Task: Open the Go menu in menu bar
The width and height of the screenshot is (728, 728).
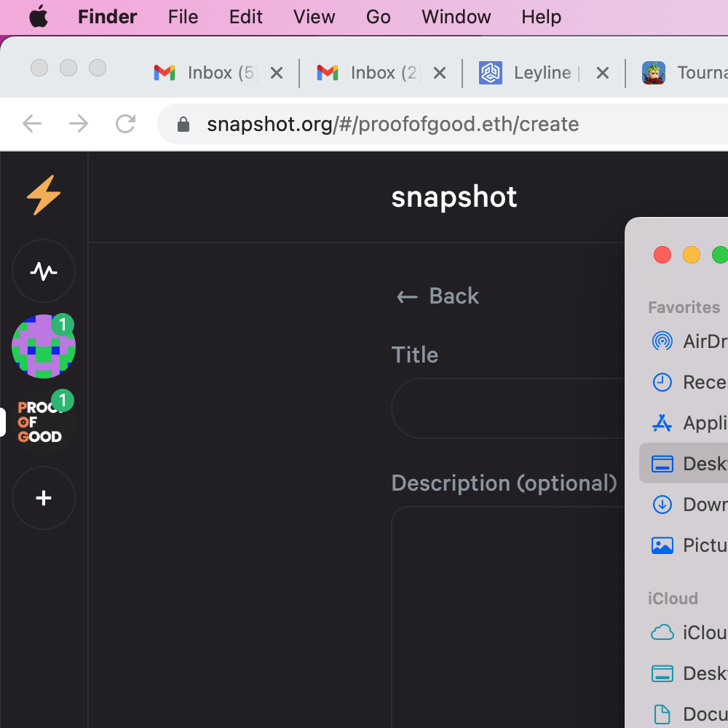Action: point(378,17)
